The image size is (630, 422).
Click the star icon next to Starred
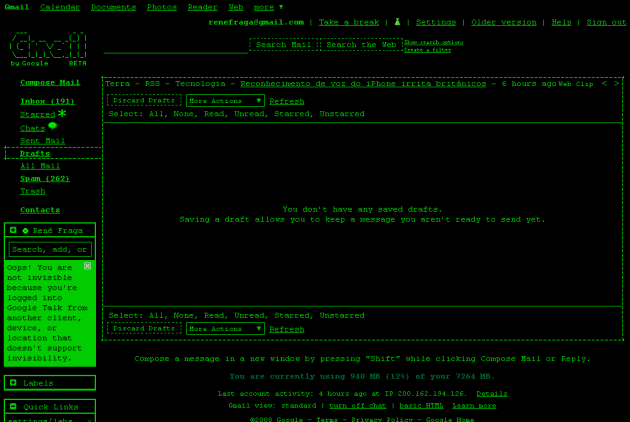pos(62,113)
